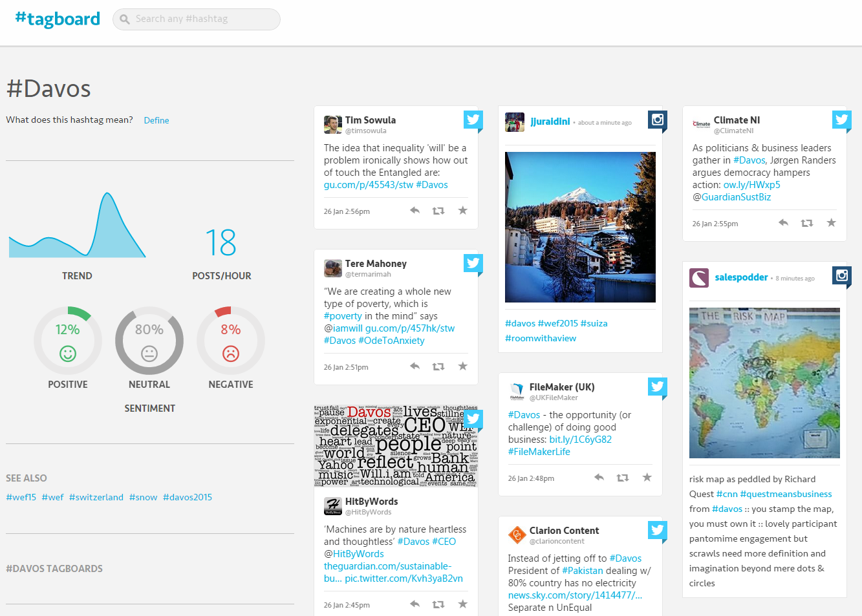Open the #wef15 related hashtag
This screenshot has width=862, height=616.
(21, 497)
